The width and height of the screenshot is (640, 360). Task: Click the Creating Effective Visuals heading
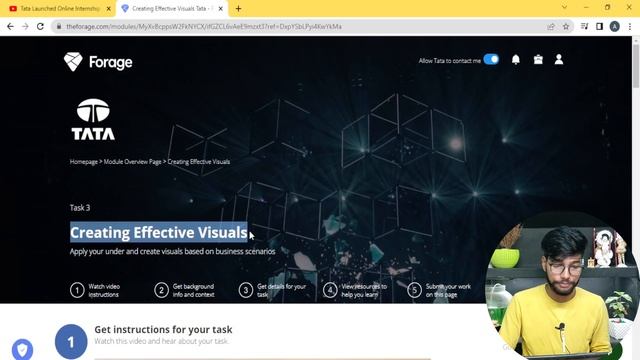pyautogui.click(x=159, y=232)
